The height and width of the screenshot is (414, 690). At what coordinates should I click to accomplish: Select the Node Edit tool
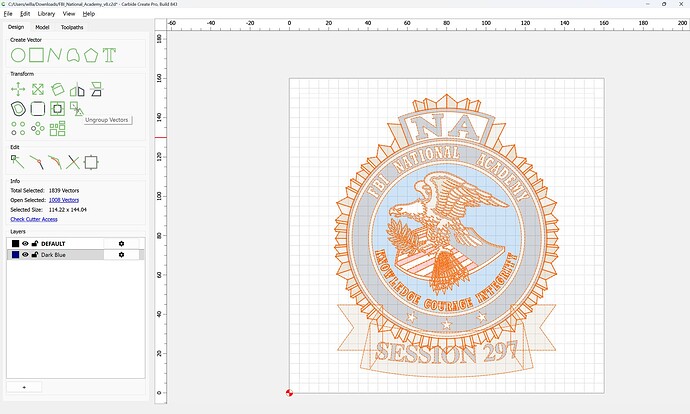coord(18,162)
